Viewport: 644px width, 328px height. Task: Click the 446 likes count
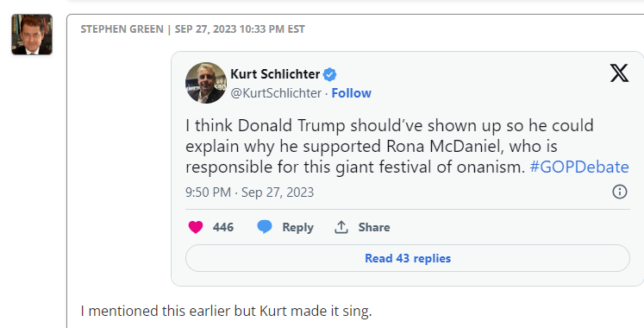[223, 227]
